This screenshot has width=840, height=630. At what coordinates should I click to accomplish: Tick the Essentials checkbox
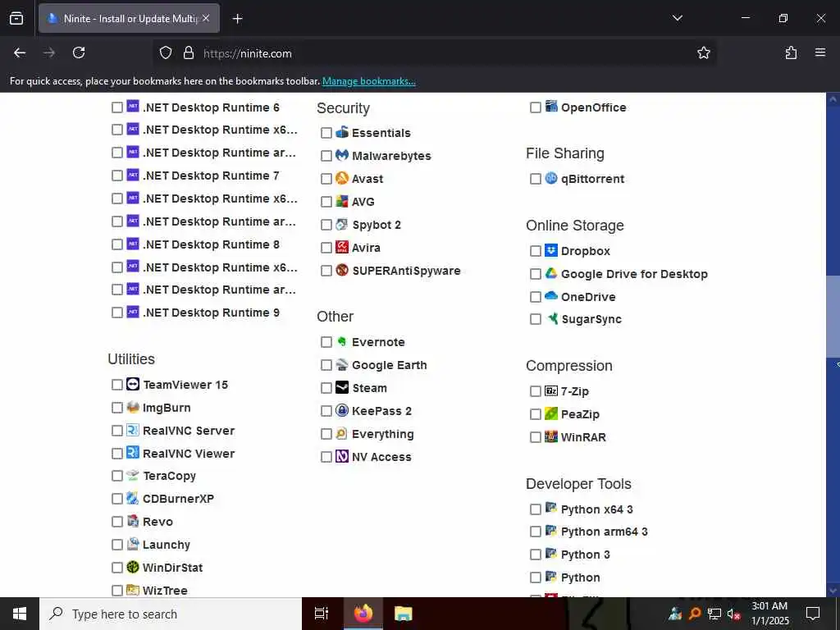(326, 133)
